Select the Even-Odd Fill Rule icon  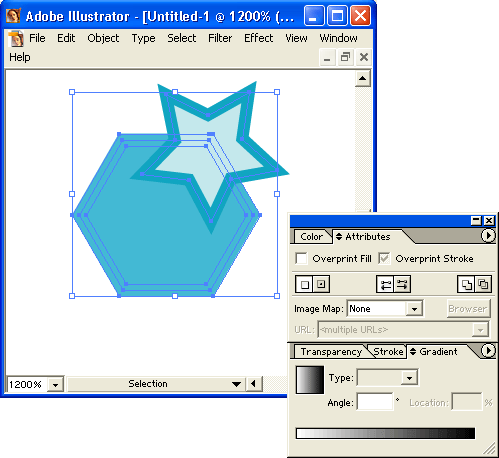coord(483,284)
